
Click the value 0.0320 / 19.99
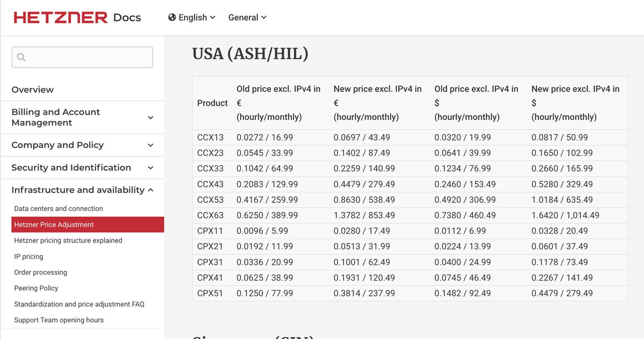(463, 137)
